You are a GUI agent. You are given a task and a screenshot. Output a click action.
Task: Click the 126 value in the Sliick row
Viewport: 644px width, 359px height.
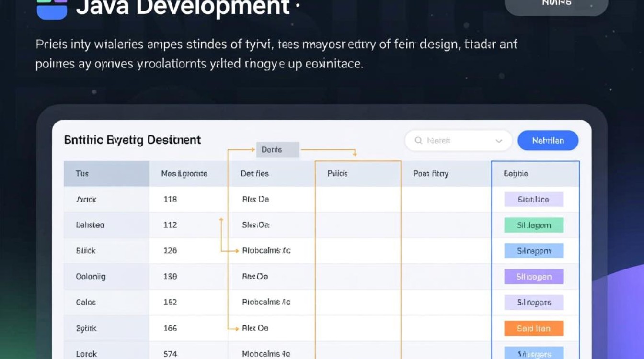170,251
